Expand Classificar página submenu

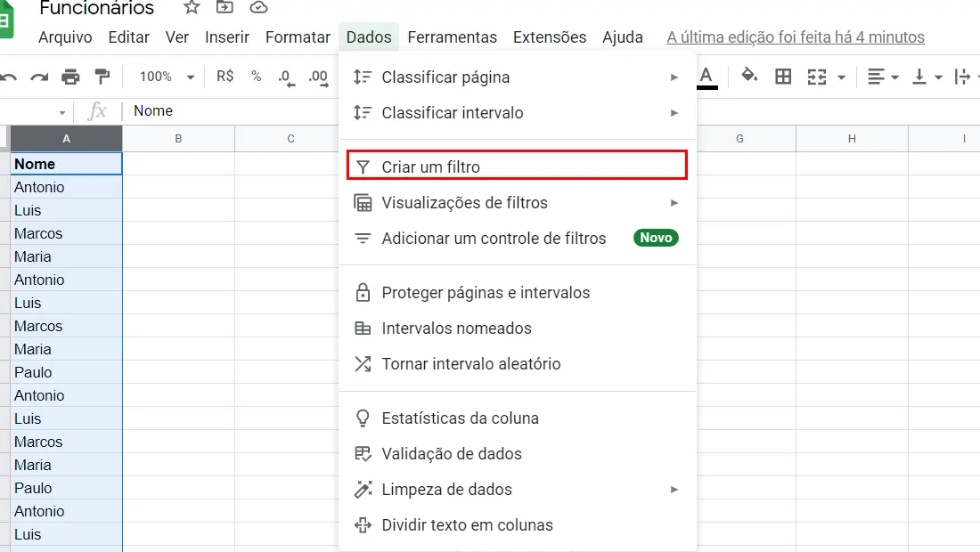[x=518, y=77]
